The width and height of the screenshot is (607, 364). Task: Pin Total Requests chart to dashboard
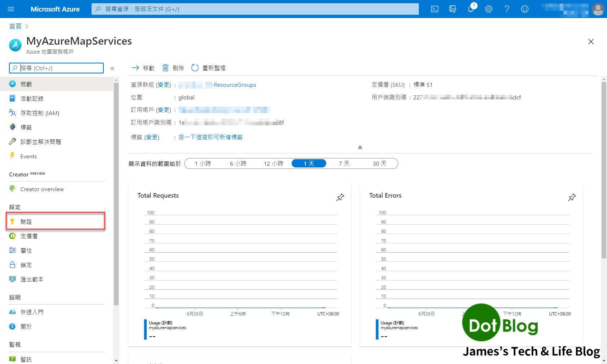340,197
